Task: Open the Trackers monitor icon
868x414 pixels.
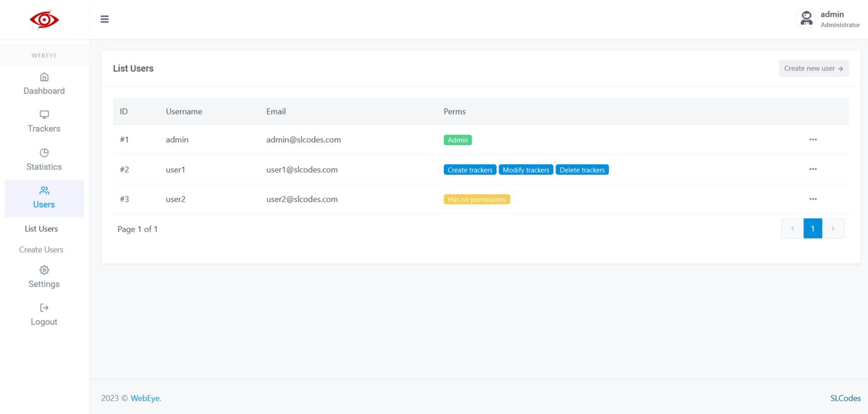Action: pyautogui.click(x=44, y=115)
